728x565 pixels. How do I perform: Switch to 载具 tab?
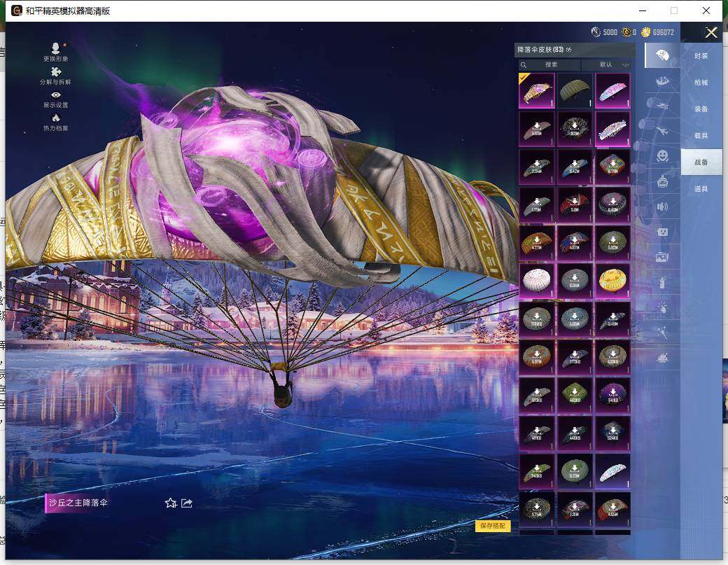click(x=701, y=136)
